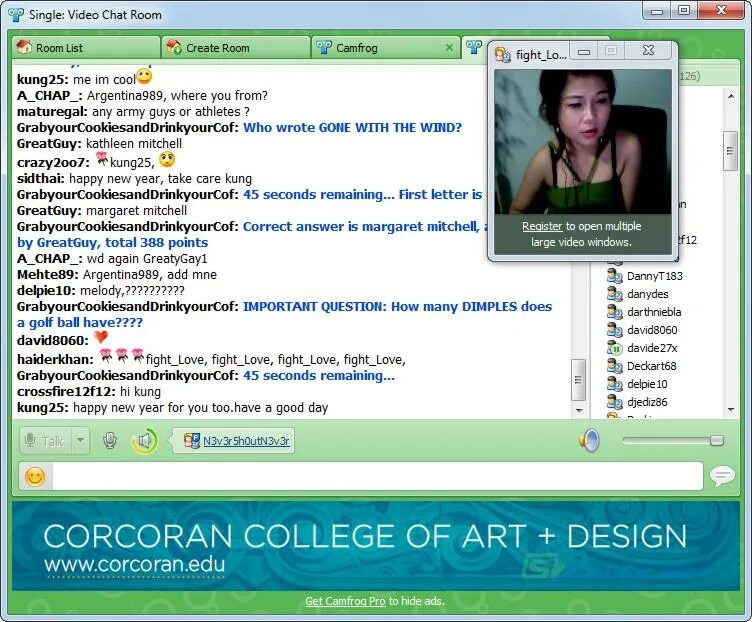Click Get Camfrog Pro link
The width and height of the screenshot is (752, 622).
pos(345,601)
